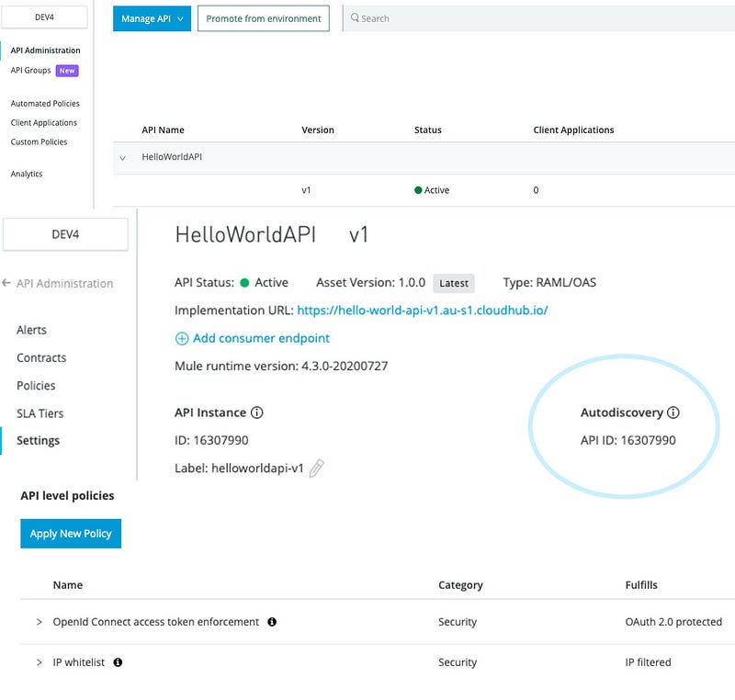
Task: Click pencil icon to edit helloworldapi-v1 label
Action: (317, 469)
